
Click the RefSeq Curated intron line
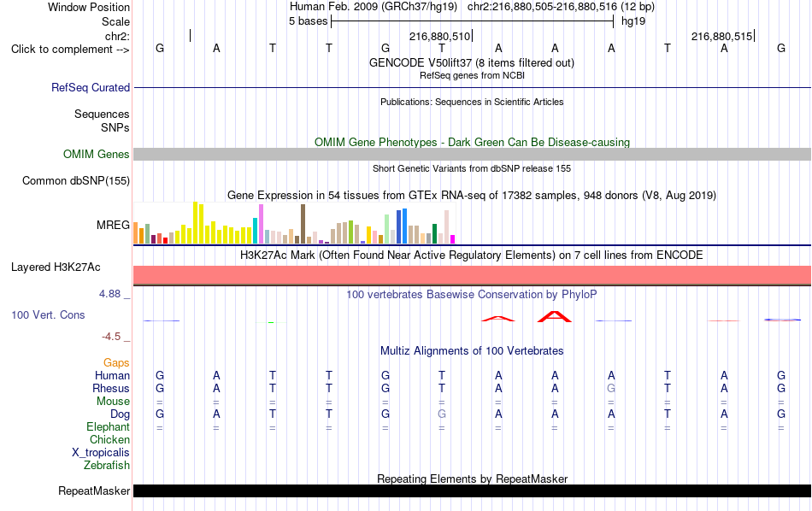coord(472,87)
